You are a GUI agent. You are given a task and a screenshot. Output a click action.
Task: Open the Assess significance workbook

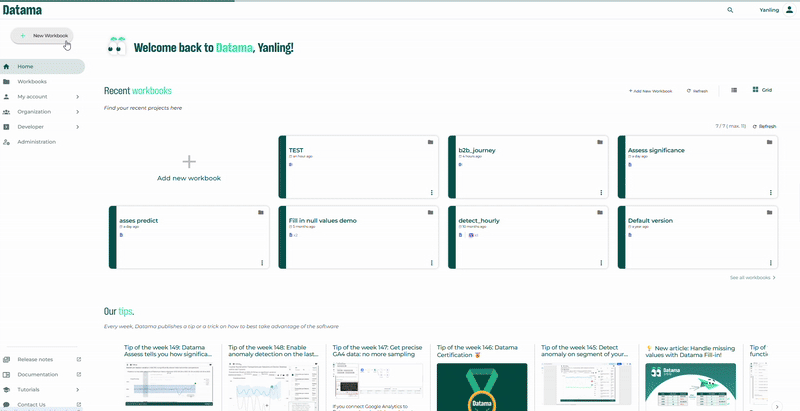tap(698, 167)
